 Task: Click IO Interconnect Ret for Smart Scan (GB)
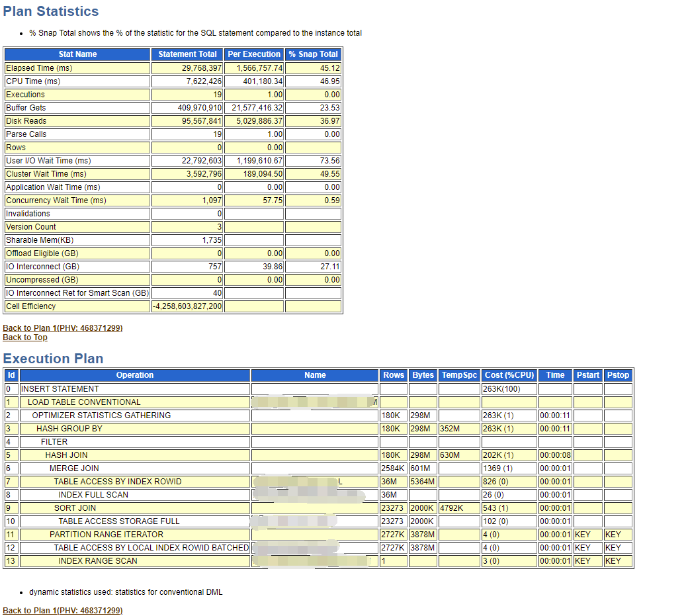(x=77, y=293)
